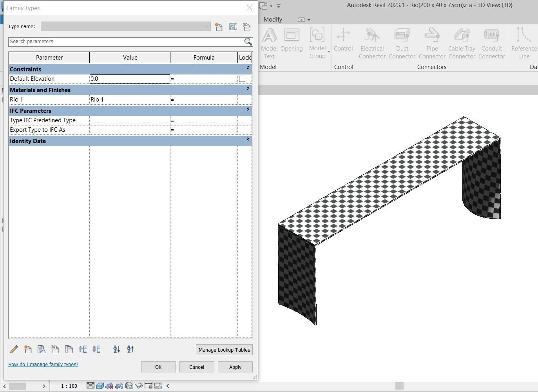Select the Model Group tool
Image resolution: width=538 pixels, height=392 pixels.
pyautogui.click(x=317, y=43)
